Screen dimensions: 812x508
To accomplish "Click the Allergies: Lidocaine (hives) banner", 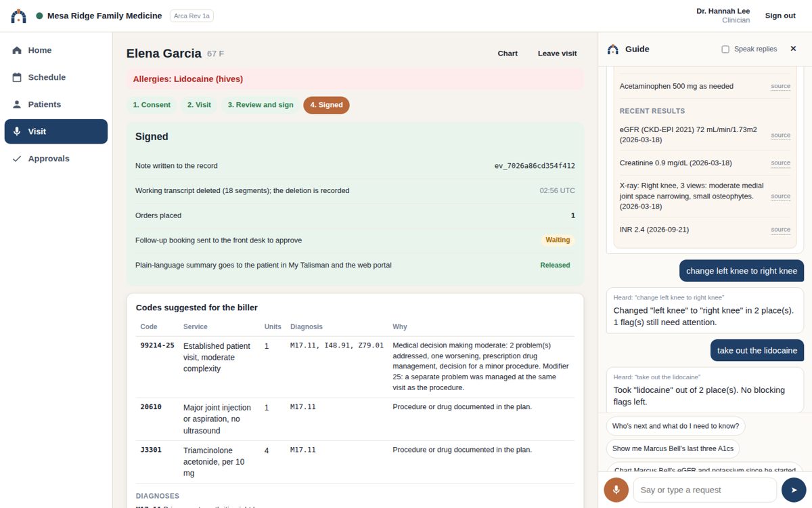I will click(x=355, y=79).
